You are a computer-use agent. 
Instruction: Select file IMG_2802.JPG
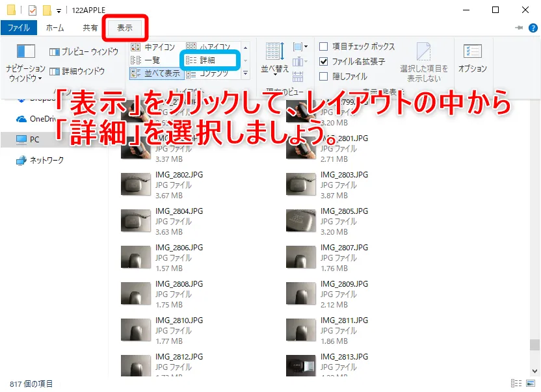tap(162, 185)
